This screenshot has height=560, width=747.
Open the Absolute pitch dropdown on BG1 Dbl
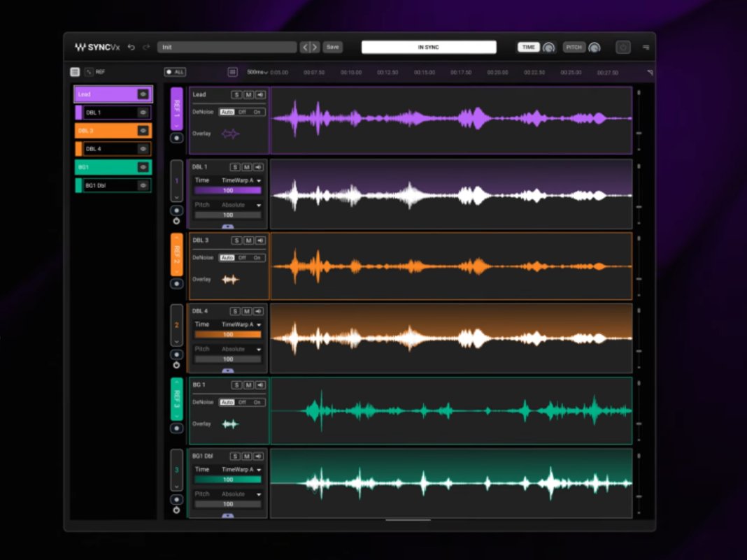pos(232,494)
